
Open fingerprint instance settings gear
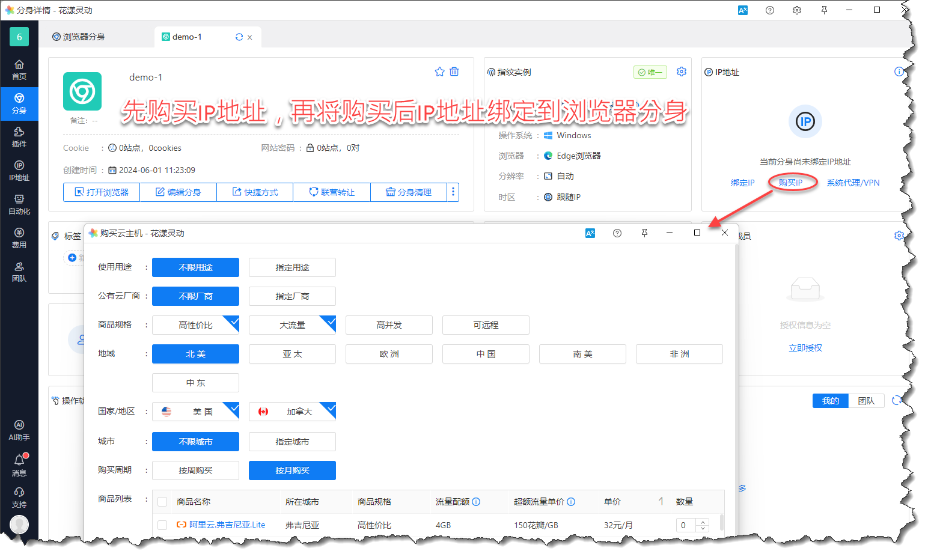coord(681,72)
